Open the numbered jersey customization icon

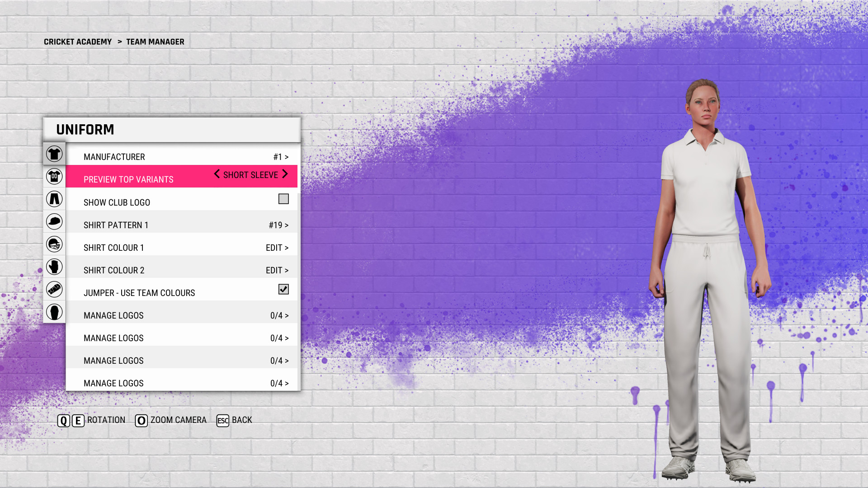[x=54, y=176]
